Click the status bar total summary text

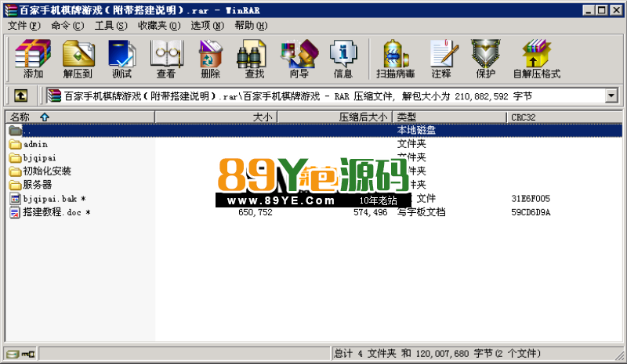pyautogui.click(x=437, y=353)
